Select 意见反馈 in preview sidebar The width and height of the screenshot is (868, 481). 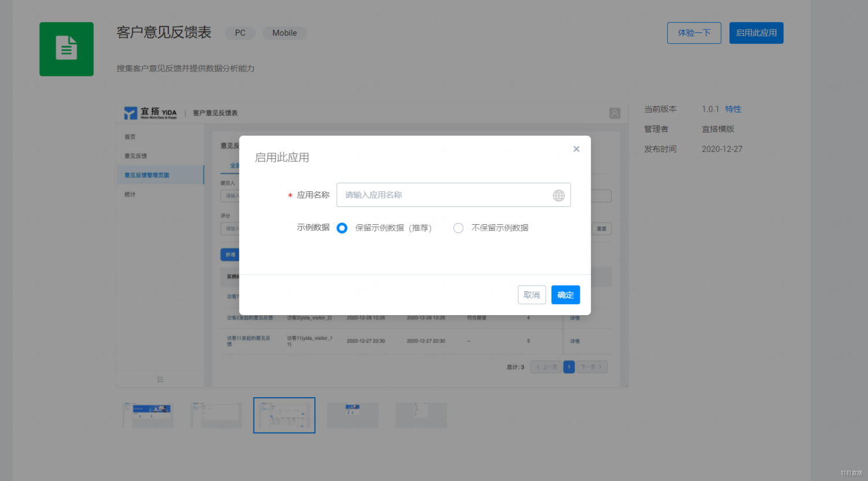point(136,156)
